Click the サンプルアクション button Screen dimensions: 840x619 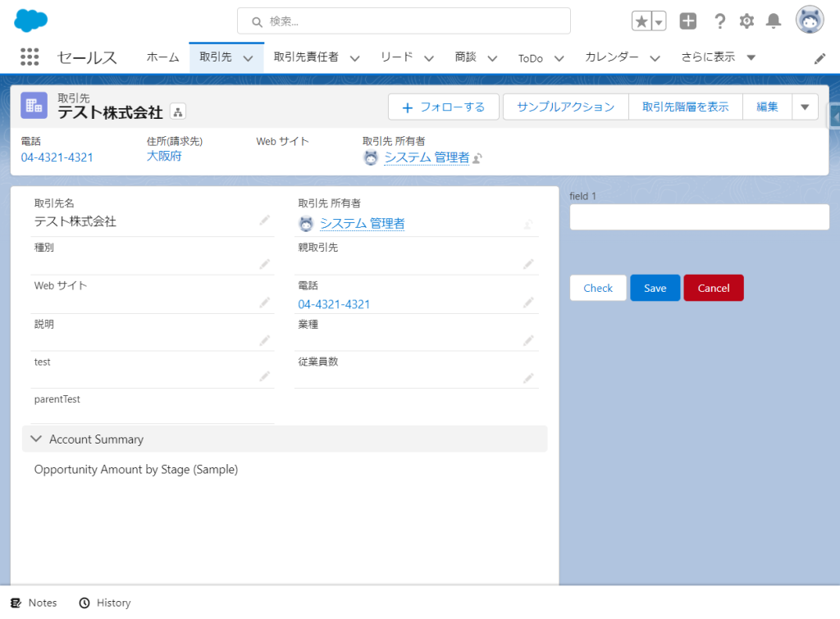coord(566,107)
